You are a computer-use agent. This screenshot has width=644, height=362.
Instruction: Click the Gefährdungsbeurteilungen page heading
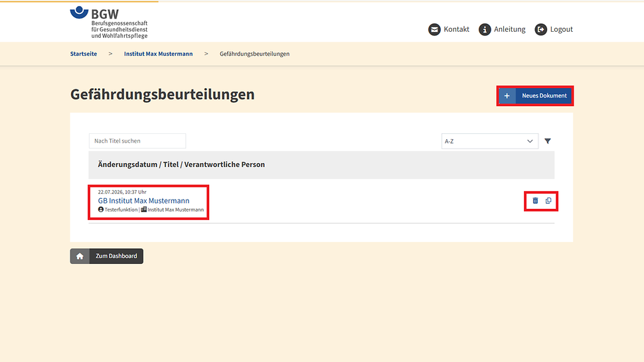coord(162,94)
